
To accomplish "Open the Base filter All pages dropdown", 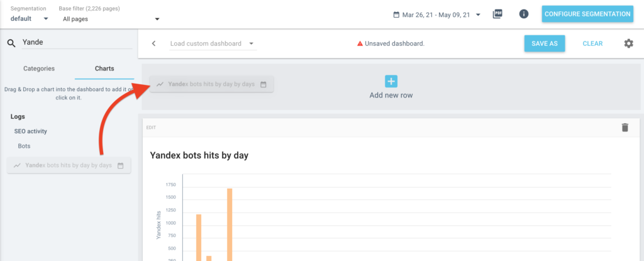I will [x=111, y=19].
